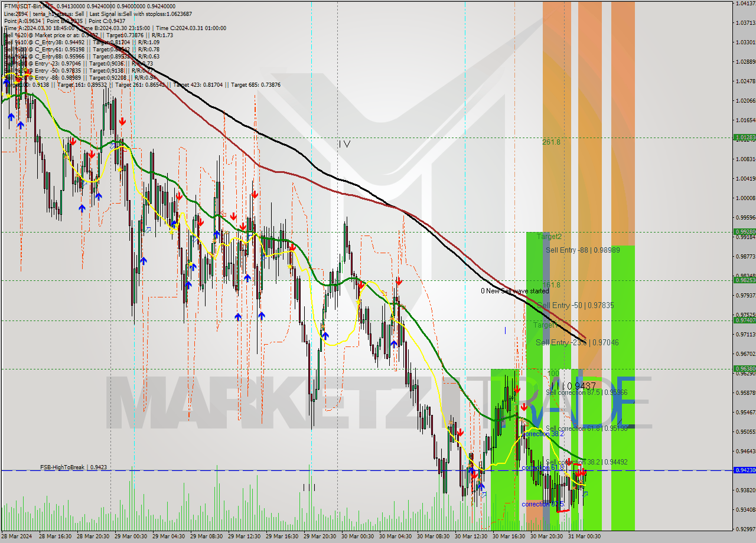Click the '29 Mar 12:30' time axis label
The image size is (756, 543).
(x=245, y=537)
